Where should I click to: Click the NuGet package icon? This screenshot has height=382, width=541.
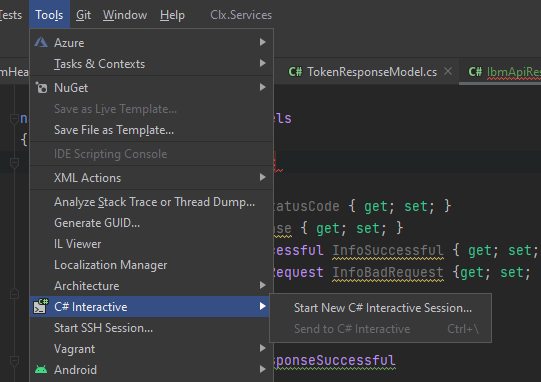point(41,88)
